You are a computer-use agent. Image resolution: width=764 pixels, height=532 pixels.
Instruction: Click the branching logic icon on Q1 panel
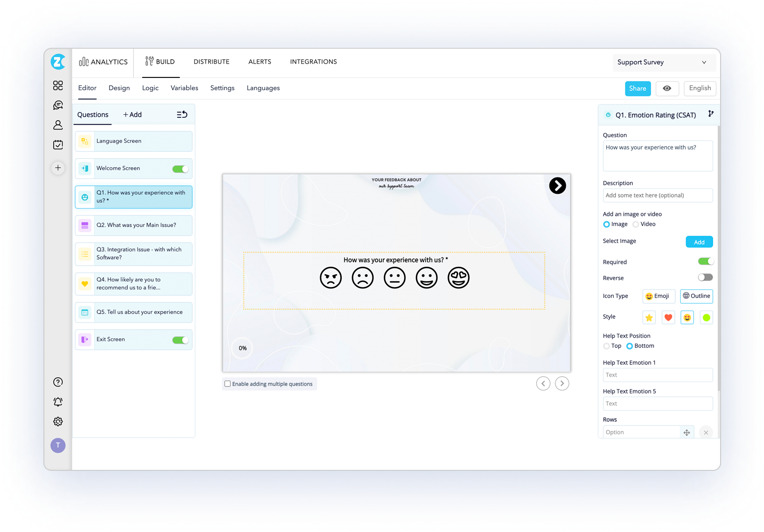pos(710,113)
